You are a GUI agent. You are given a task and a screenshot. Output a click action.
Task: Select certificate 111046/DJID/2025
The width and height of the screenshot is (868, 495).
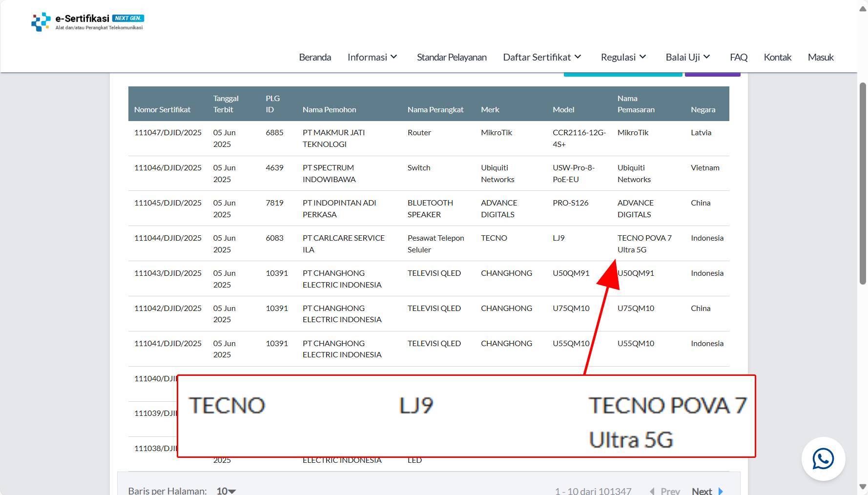tap(167, 167)
